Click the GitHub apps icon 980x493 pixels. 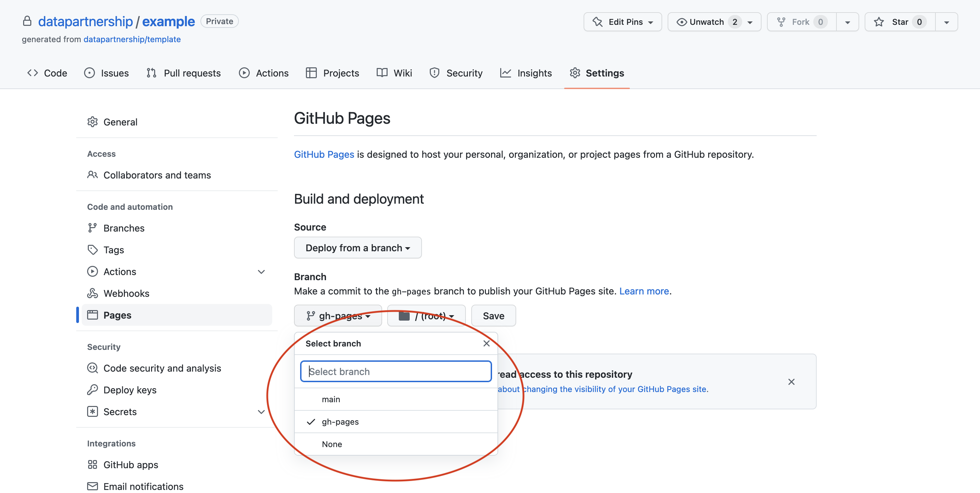point(93,464)
